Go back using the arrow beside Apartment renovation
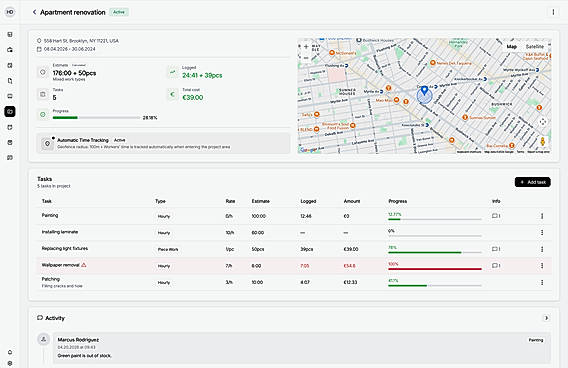Screen dimensions: 568x368 [x=34, y=12]
